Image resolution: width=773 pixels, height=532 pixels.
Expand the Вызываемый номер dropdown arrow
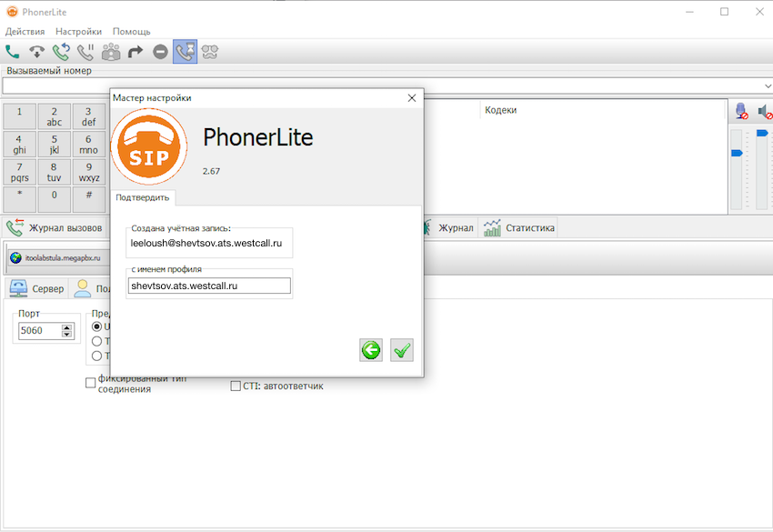point(767,85)
